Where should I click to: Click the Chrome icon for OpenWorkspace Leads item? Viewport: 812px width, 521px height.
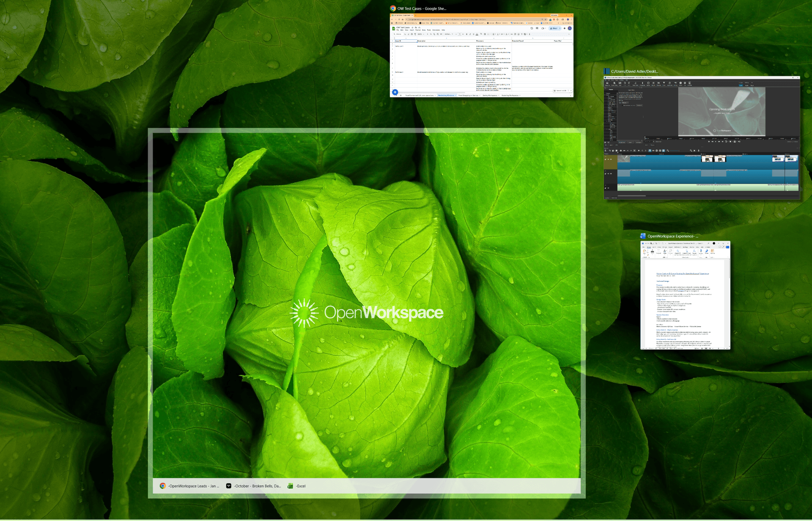pos(162,486)
